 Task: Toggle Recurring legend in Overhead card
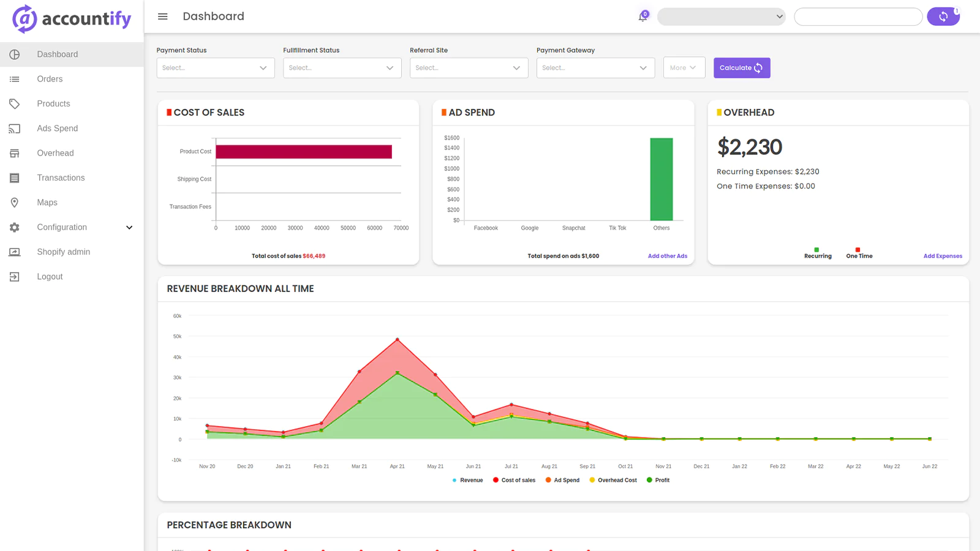click(x=818, y=253)
